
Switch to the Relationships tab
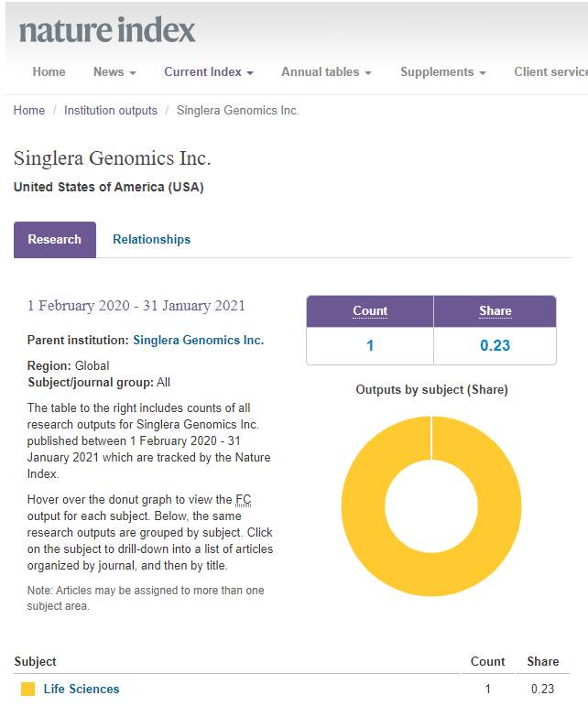coord(152,240)
